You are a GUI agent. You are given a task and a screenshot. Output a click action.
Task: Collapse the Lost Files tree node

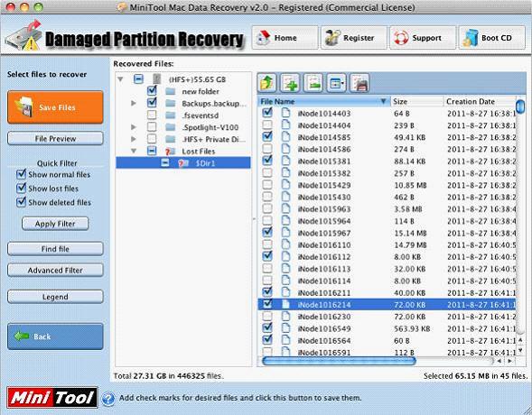coord(134,151)
